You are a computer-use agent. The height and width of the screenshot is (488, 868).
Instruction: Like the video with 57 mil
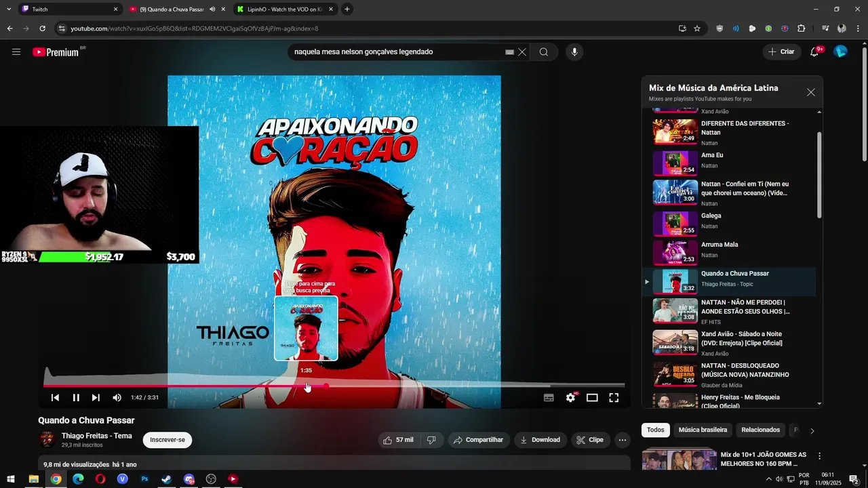click(397, 440)
